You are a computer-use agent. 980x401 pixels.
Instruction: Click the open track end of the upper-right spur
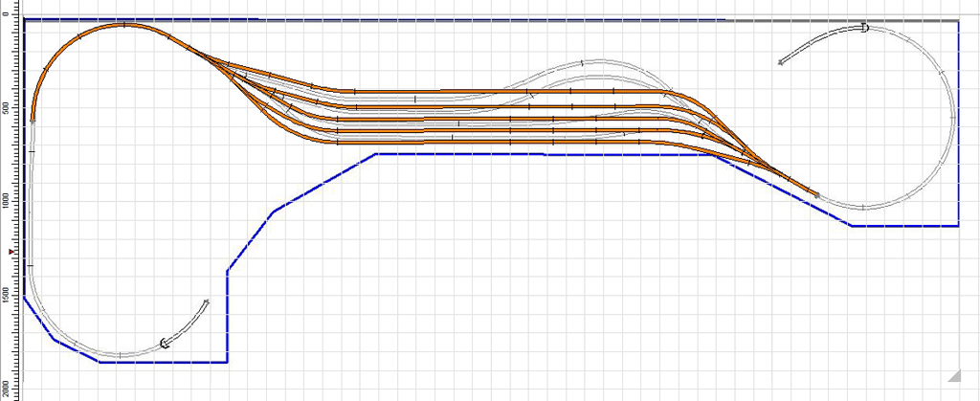point(781,62)
